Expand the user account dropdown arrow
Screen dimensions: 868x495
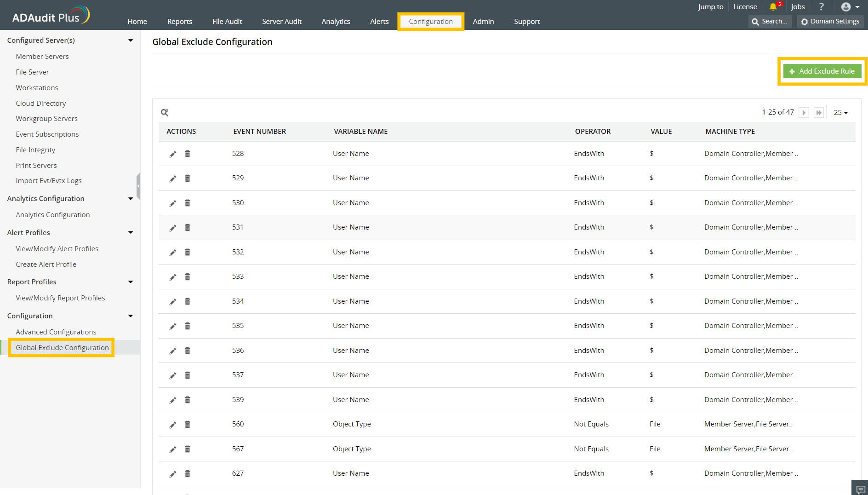(858, 6)
